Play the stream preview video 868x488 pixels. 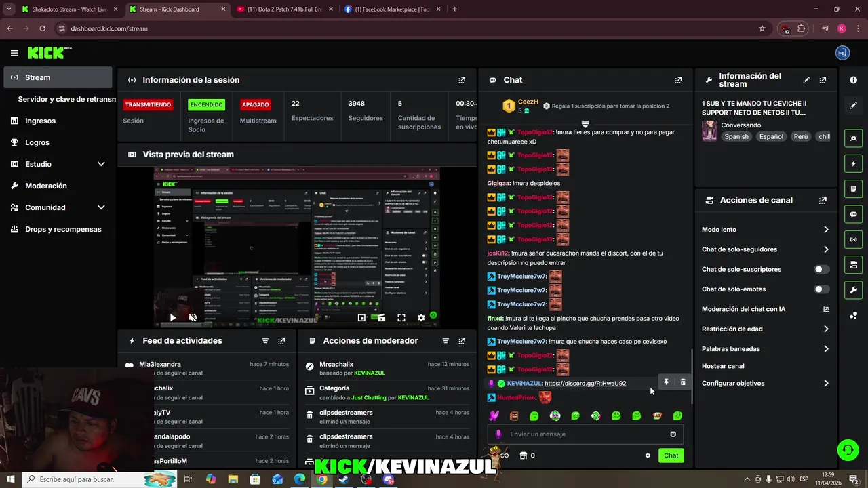coord(173,317)
